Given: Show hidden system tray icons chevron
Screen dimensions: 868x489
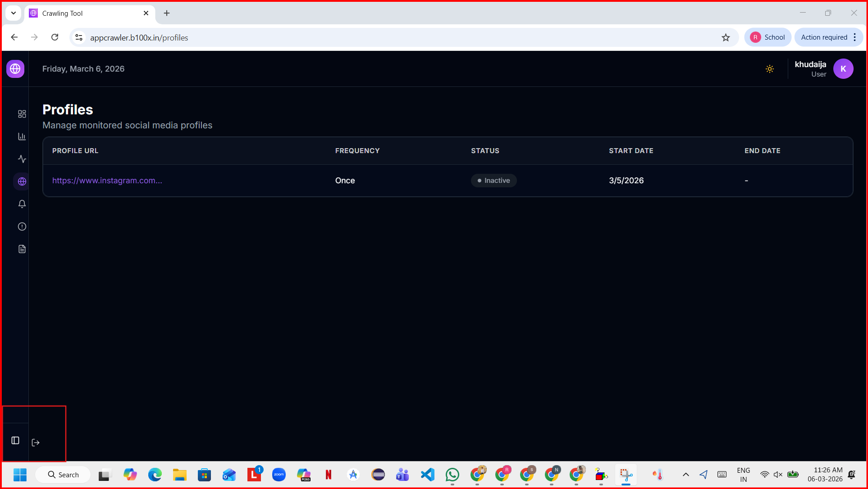Looking at the screenshot, I should [685, 475].
